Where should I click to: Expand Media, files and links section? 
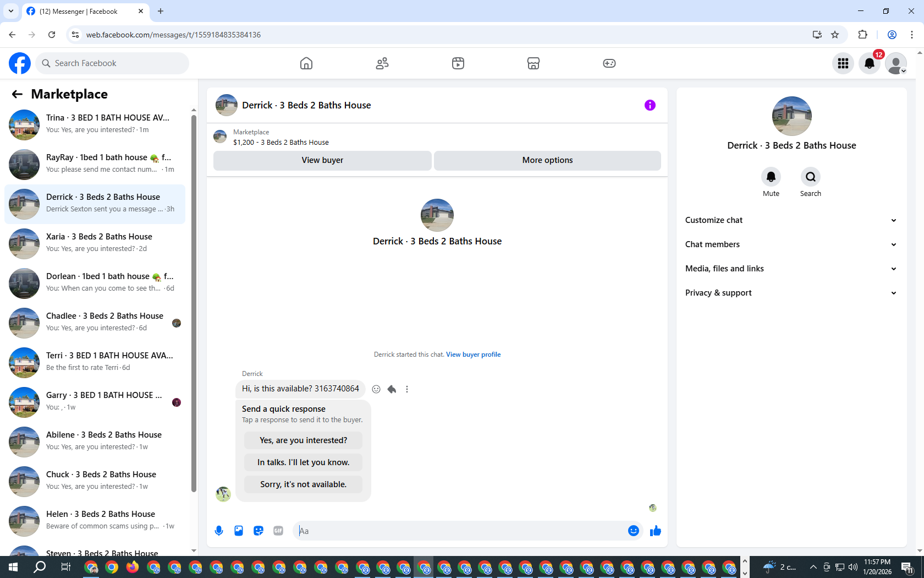791,269
